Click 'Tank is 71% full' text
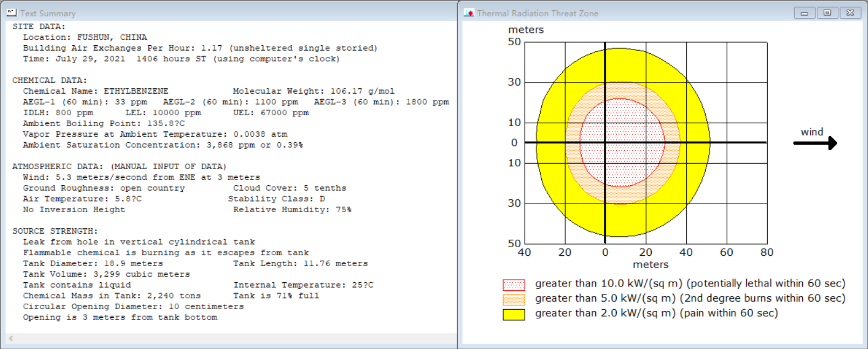Image resolution: width=868 pixels, height=349 pixels. (x=276, y=296)
